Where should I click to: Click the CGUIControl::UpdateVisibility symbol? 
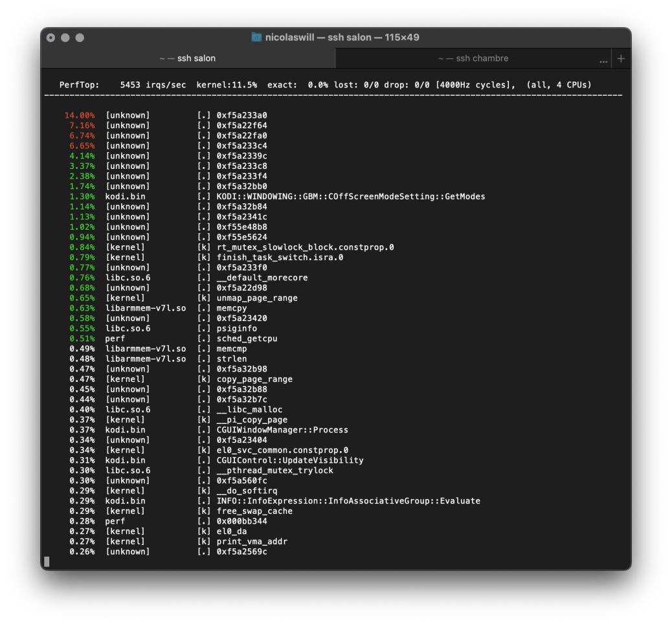click(289, 460)
